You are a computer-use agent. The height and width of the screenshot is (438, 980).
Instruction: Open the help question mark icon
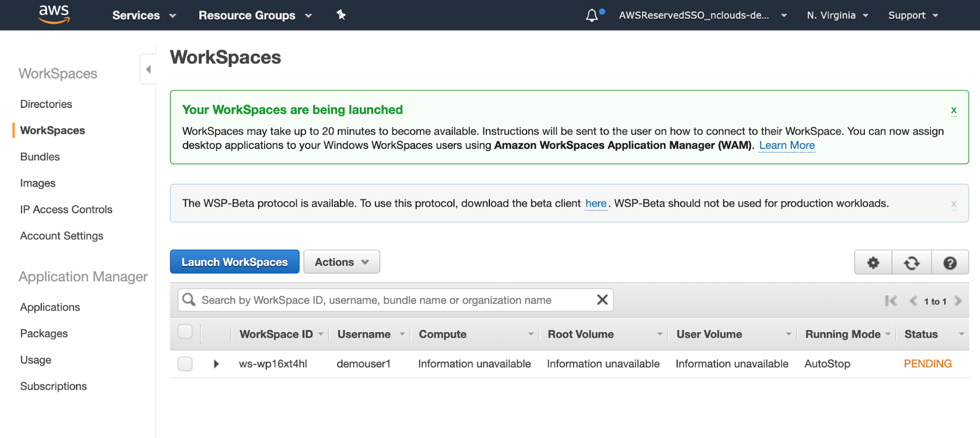click(x=950, y=263)
